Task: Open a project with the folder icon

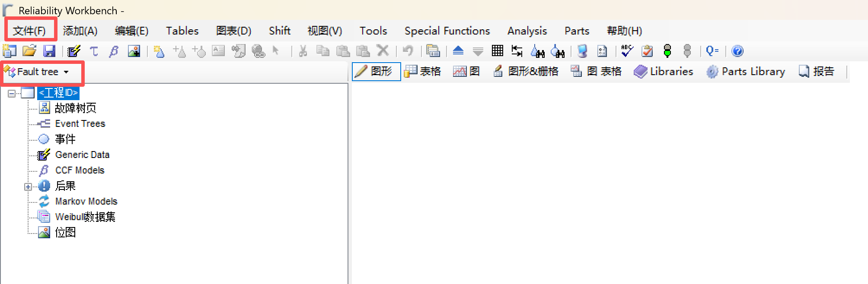Action: click(x=29, y=51)
